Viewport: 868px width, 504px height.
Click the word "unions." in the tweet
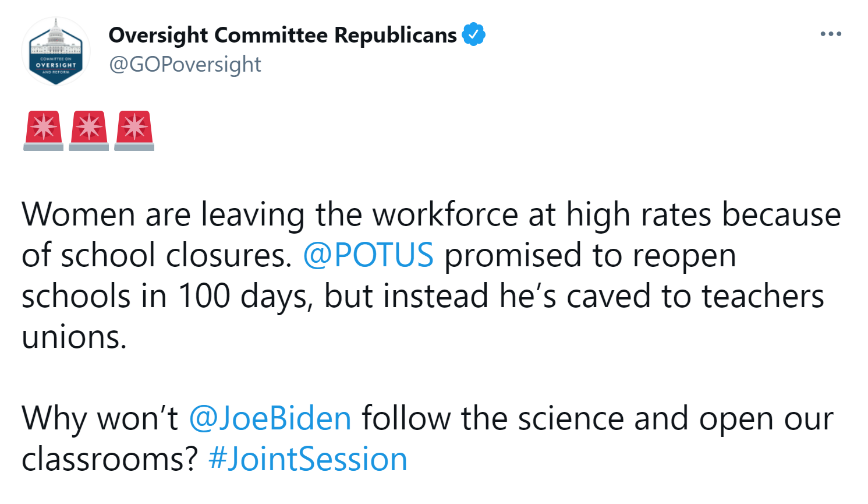pos(74,337)
